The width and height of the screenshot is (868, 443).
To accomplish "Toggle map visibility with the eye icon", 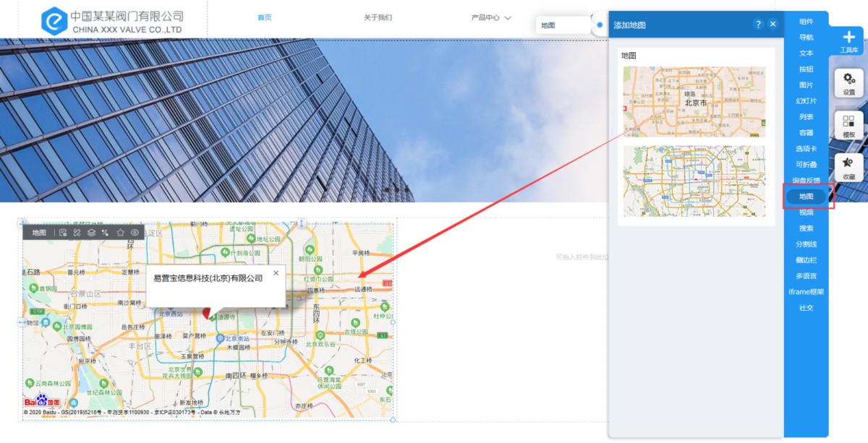I will [x=135, y=233].
